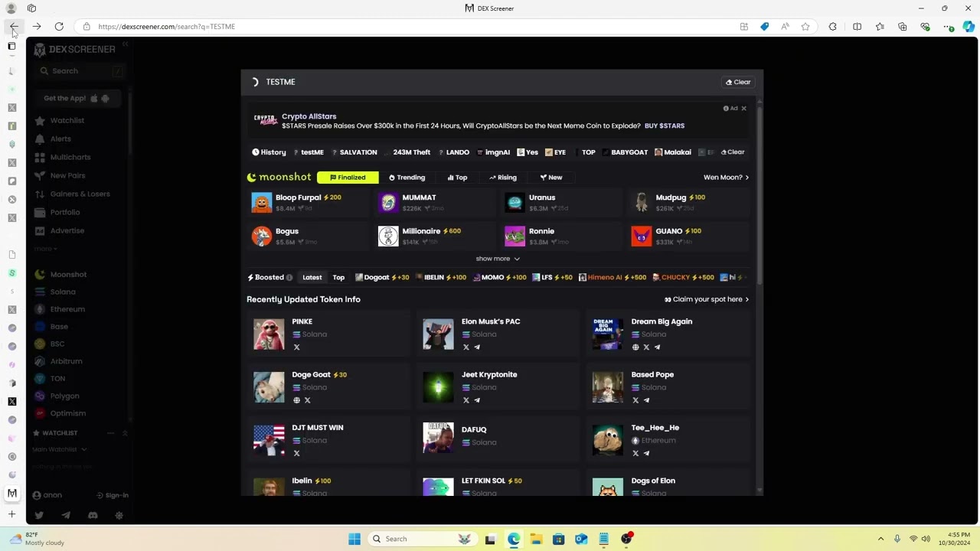Select the New moonshot tab
Image resolution: width=980 pixels, height=551 pixels.
[551, 178]
